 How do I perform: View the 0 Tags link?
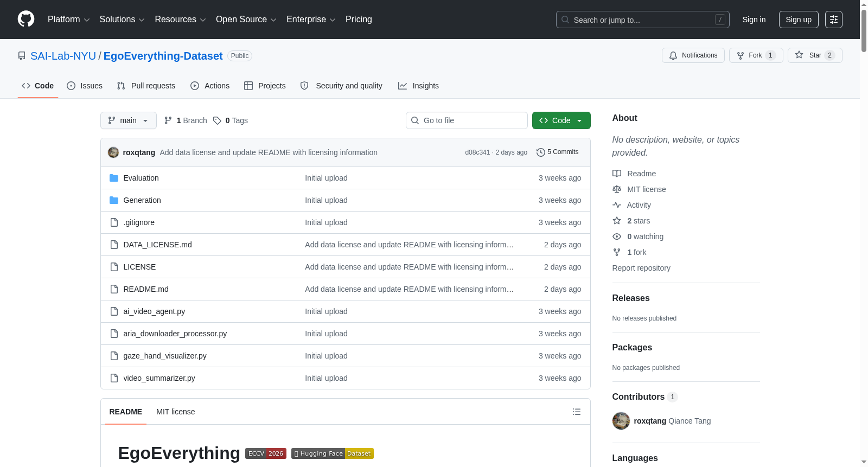231,120
